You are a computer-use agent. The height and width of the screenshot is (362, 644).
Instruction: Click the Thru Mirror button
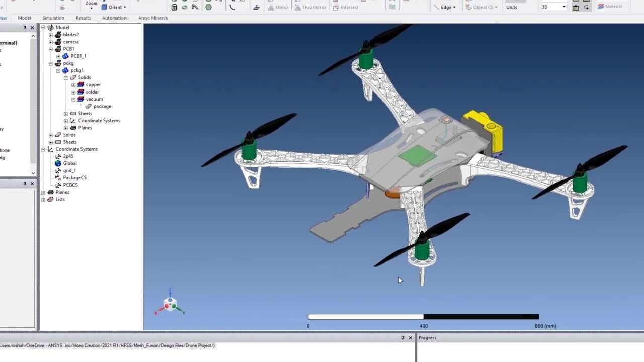[x=310, y=7]
